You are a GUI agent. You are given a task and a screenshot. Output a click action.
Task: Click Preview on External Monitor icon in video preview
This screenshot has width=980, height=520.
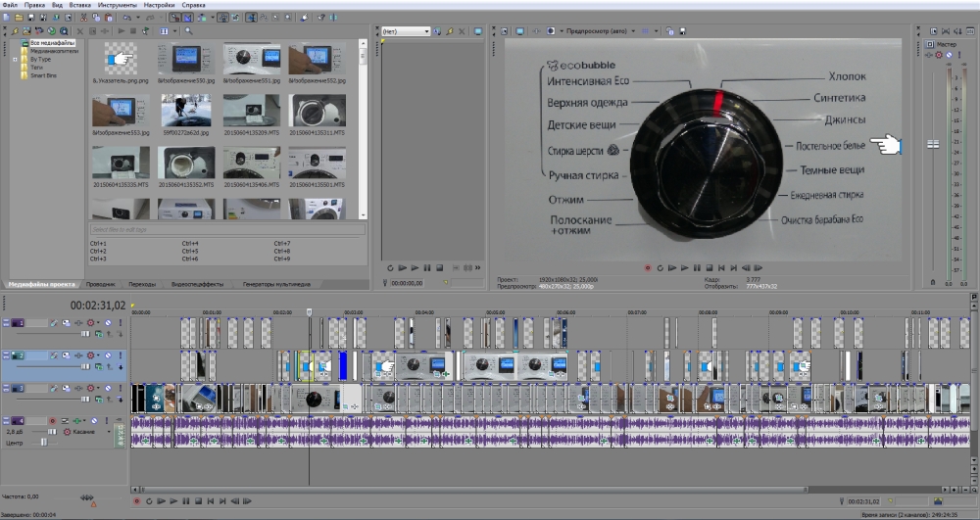point(519,31)
